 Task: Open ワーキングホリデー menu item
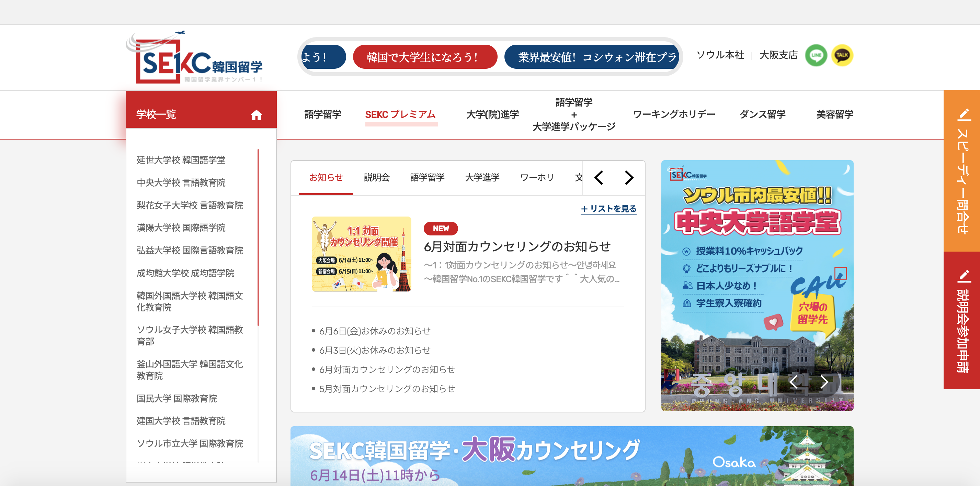coord(674,114)
